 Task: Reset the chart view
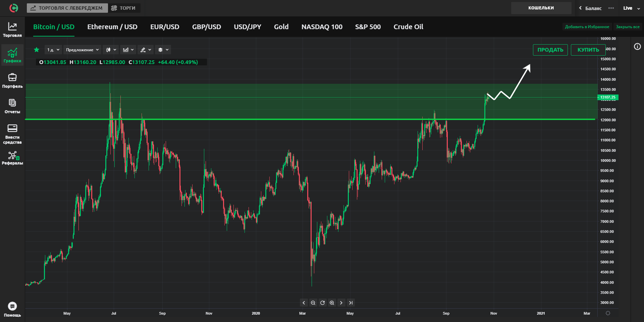coord(322,303)
